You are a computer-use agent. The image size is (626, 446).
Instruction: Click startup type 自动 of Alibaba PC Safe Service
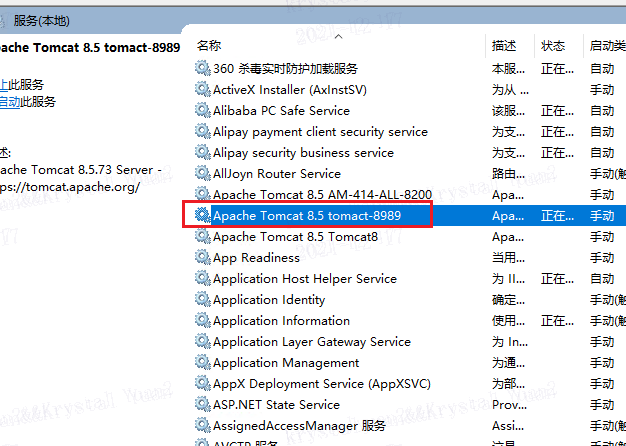tap(602, 111)
